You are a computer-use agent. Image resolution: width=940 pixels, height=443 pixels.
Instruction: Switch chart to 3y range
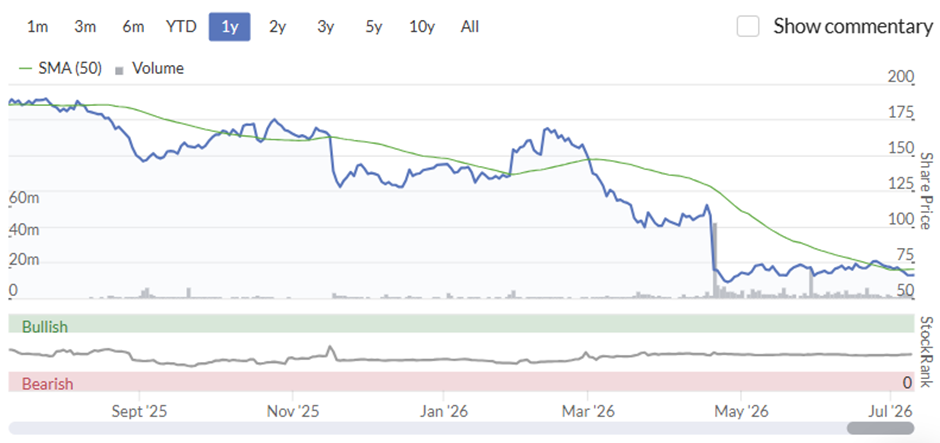pos(325,27)
